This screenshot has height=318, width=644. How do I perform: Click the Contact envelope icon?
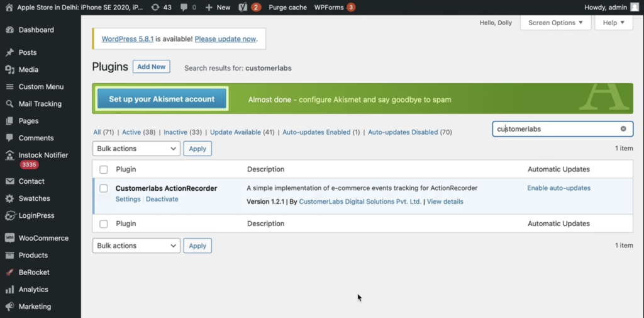9,181
